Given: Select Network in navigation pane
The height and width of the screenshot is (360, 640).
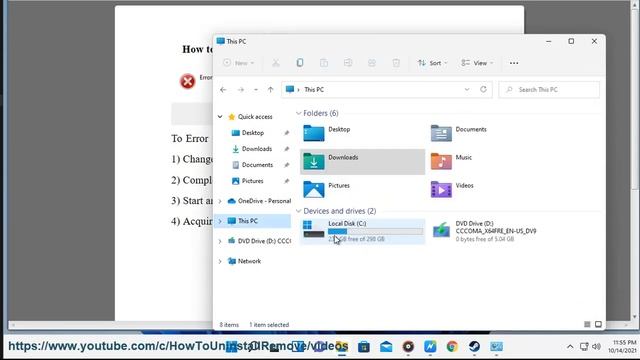Looking at the screenshot, I should click(249, 261).
